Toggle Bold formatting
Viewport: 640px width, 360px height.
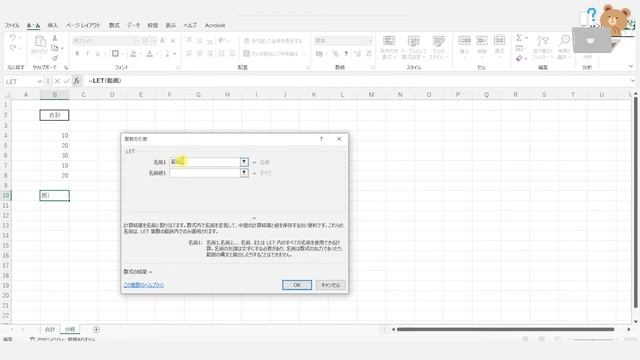tap(77, 53)
